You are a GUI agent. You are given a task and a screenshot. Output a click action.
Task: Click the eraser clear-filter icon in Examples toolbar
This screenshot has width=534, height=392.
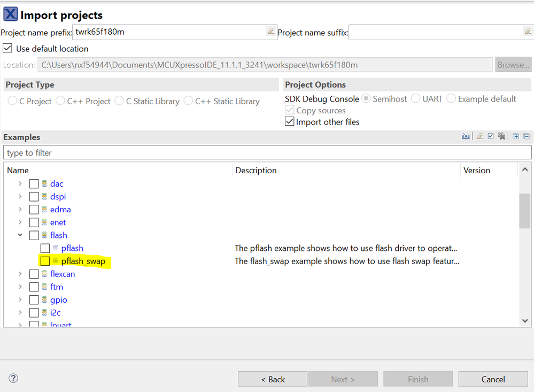480,137
